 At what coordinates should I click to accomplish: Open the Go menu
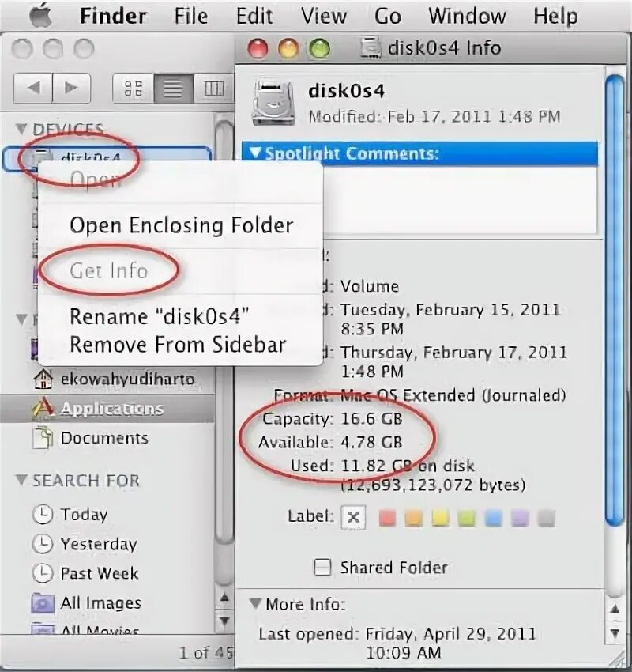(388, 17)
